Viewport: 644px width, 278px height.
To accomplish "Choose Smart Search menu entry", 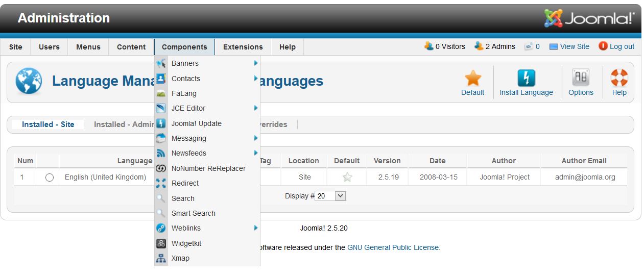I will (207, 213).
